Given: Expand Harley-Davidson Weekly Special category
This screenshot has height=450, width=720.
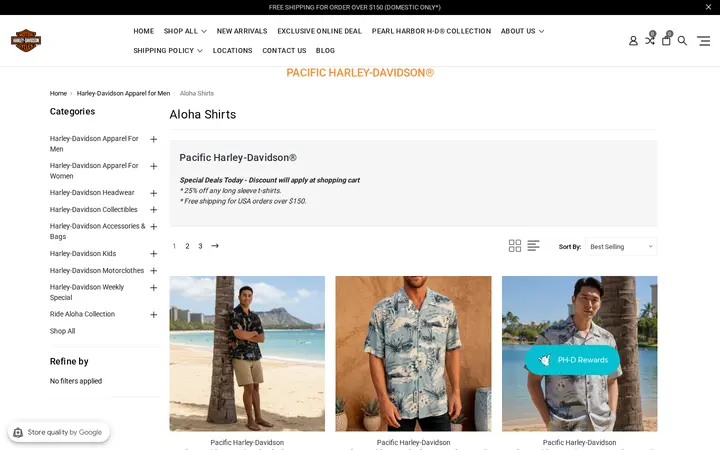Looking at the screenshot, I should coord(153,288).
